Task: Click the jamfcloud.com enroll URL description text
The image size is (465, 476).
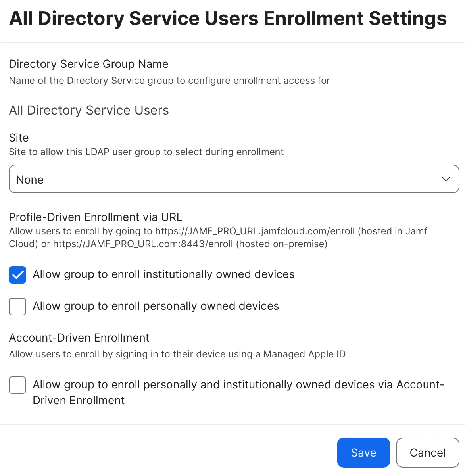Action: pyautogui.click(x=218, y=237)
